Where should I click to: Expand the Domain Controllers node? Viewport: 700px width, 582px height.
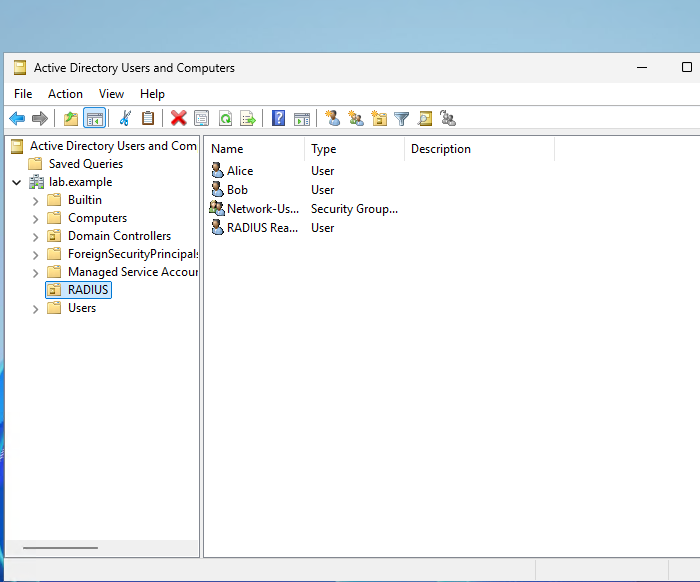(x=35, y=237)
